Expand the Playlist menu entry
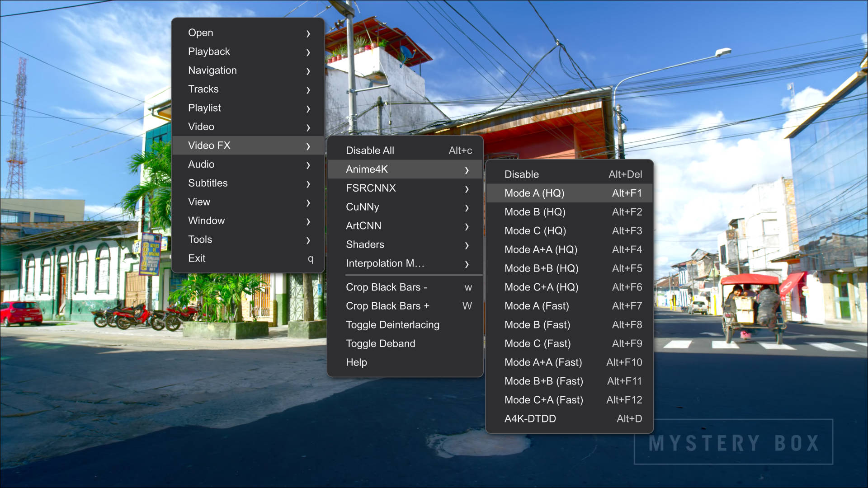 click(x=248, y=108)
